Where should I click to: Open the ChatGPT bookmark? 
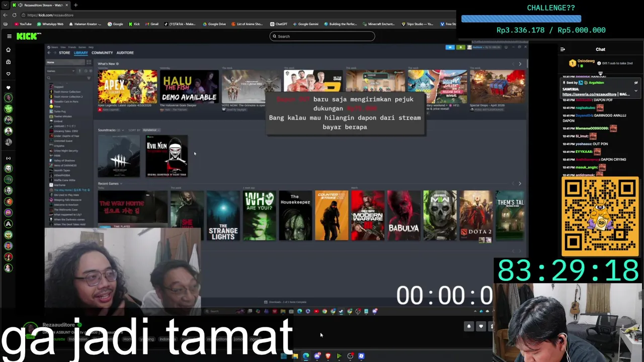click(x=279, y=24)
